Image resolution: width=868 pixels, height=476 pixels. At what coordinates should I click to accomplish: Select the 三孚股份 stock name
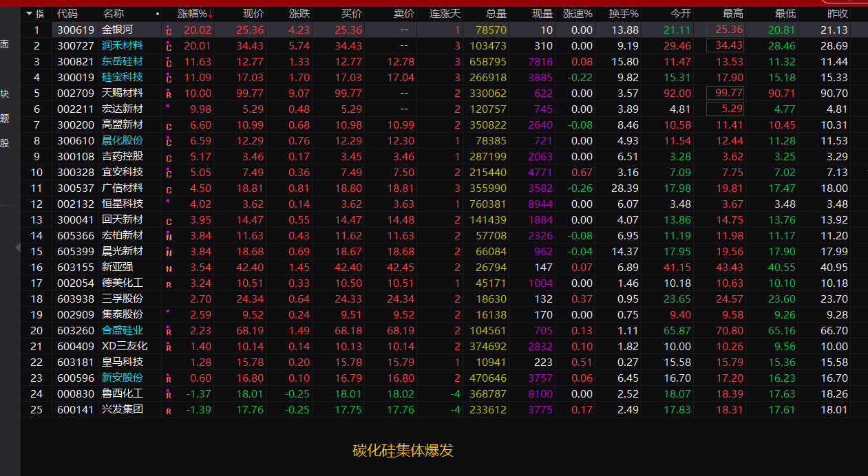coord(123,299)
